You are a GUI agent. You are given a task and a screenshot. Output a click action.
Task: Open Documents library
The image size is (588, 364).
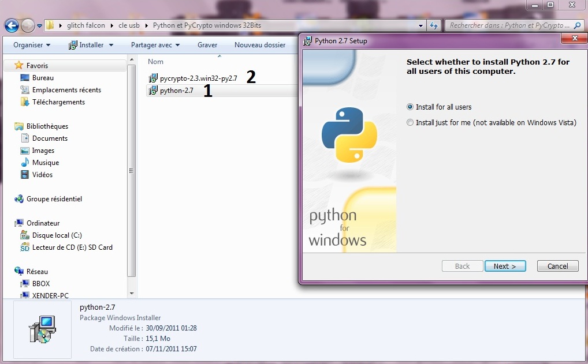tap(50, 138)
